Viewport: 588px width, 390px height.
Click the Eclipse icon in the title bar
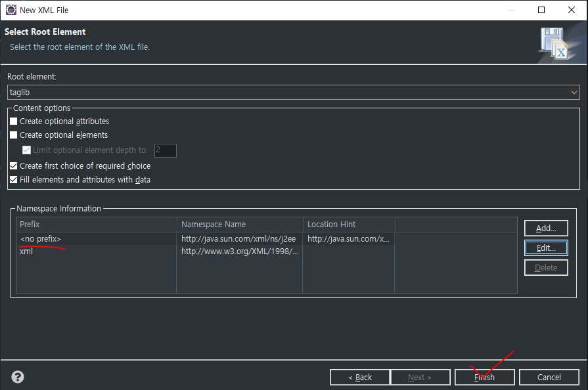pos(11,10)
